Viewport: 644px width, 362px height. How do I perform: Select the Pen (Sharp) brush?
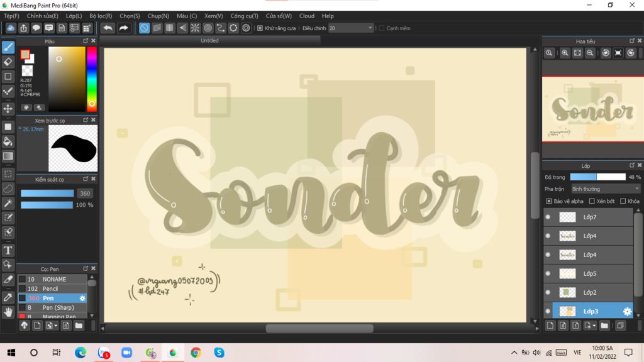coord(53,307)
